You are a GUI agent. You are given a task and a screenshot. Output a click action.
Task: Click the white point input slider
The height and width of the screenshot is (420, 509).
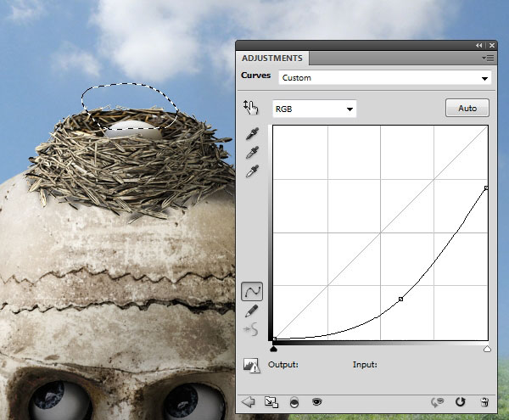[487, 350]
